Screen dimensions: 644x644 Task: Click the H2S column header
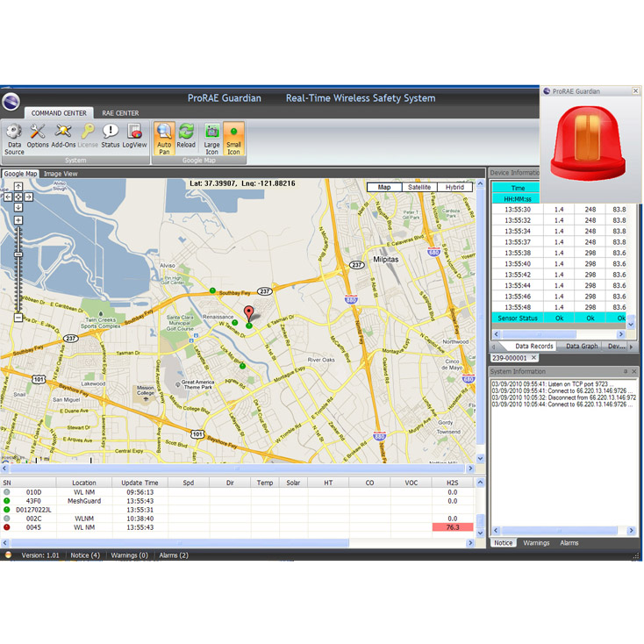click(453, 483)
